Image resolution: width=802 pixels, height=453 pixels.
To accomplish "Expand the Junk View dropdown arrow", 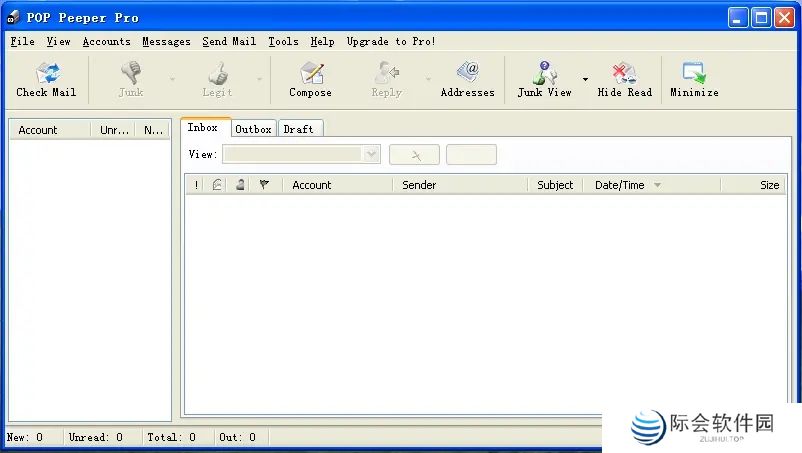I will 585,79.
